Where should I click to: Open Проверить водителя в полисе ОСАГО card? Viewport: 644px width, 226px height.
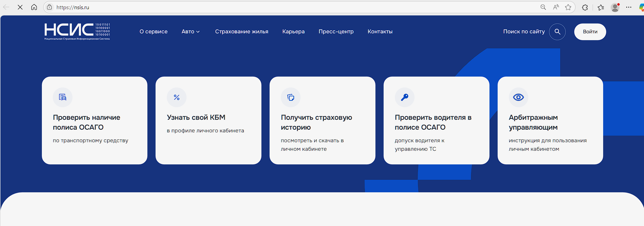tap(436, 120)
